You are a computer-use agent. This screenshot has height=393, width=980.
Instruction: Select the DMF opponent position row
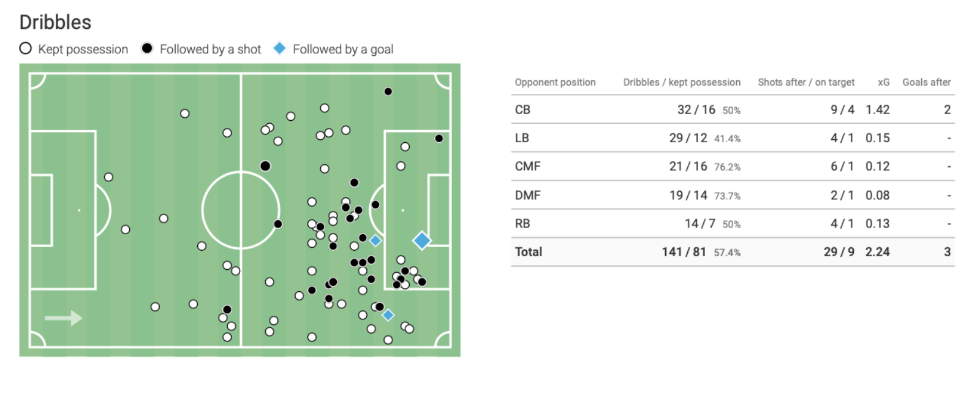[x=733, y=195]
